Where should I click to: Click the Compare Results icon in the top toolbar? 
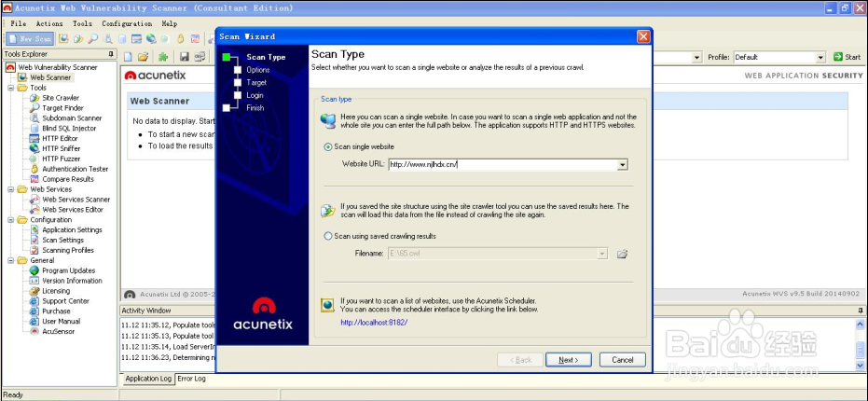[x=195, y=39]
